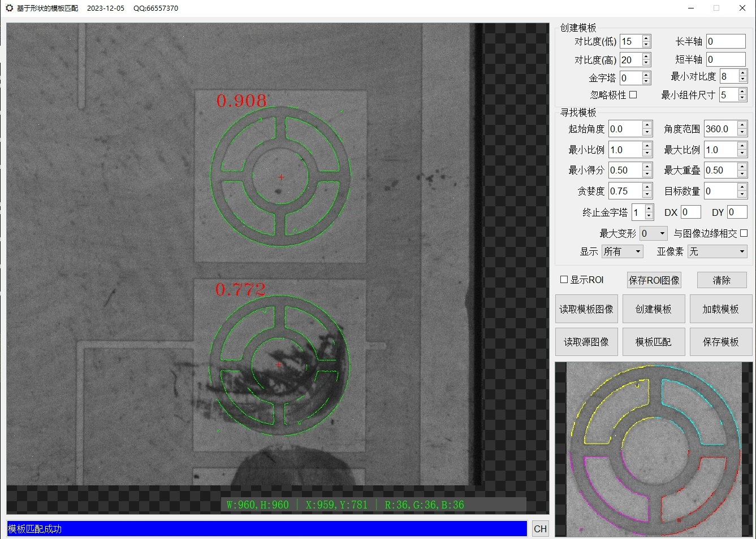
Task: Decrease 最大比例 with down arrow
Action: [742, 153]
